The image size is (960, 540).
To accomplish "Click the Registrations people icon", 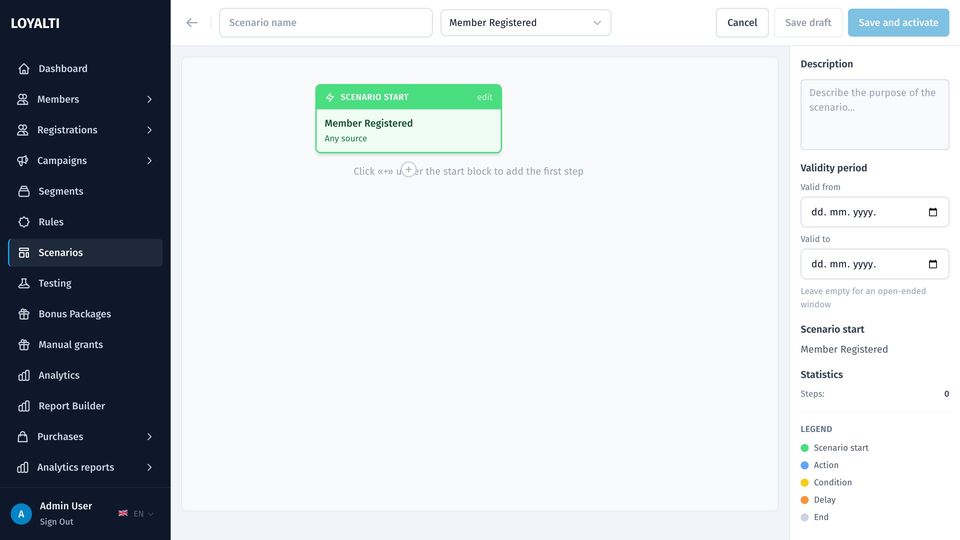I will coord(23,130).
